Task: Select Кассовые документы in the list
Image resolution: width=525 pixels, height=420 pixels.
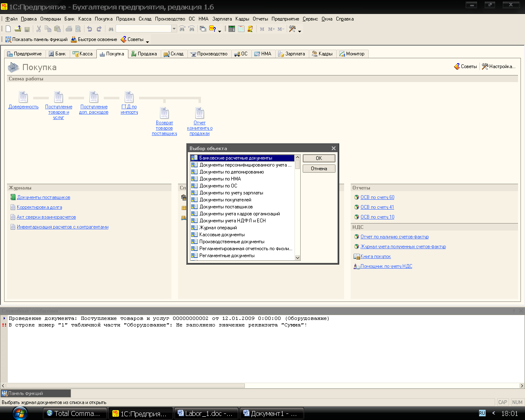Action: pos(242,235)
